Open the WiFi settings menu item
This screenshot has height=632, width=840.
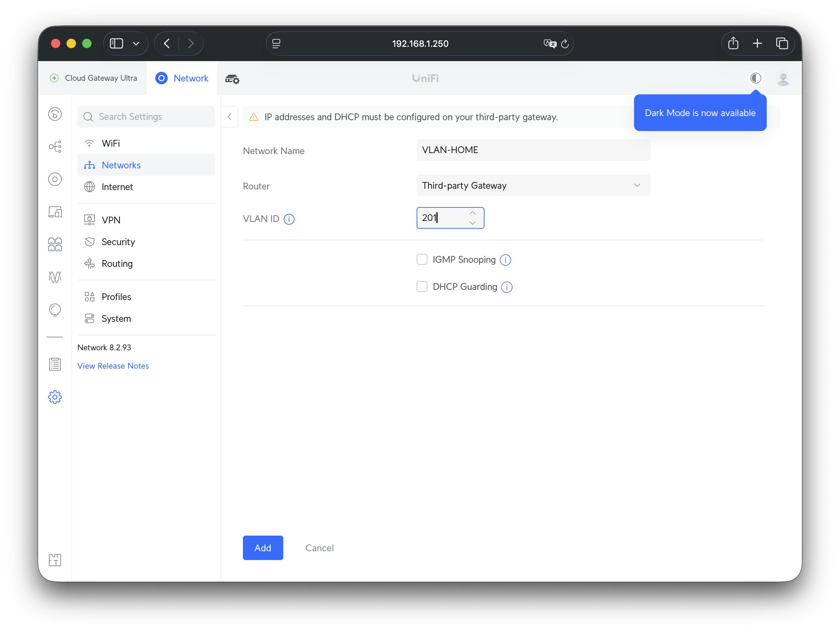click(x=111, y=143)
